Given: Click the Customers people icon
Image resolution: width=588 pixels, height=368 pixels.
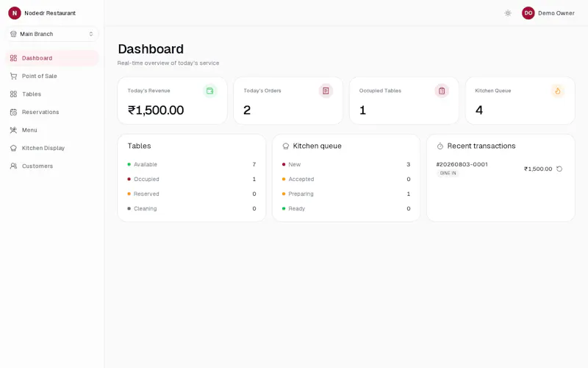Looking at the screenshot, I should coord(13,166).
